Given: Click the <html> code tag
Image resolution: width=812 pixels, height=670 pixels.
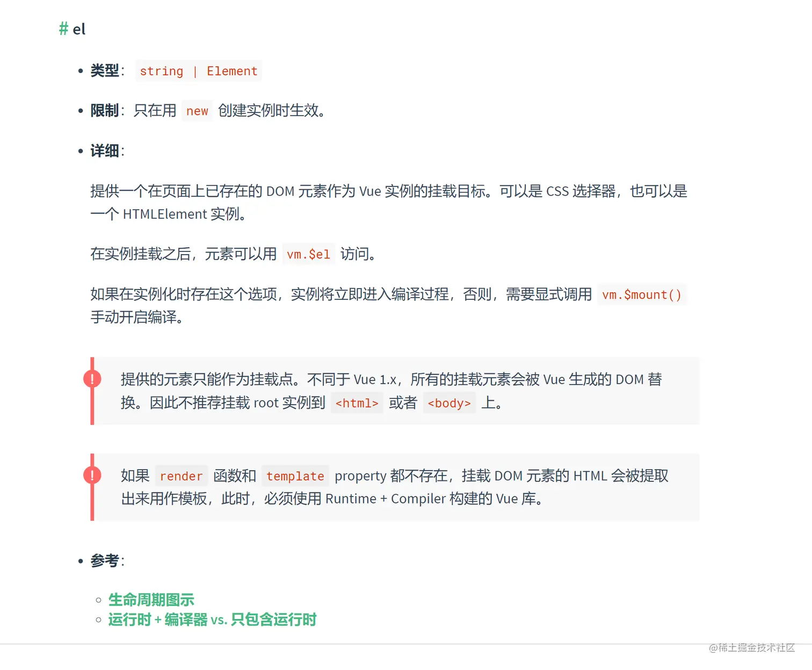Looking at the screenshot, I should (x=357, y=403).
